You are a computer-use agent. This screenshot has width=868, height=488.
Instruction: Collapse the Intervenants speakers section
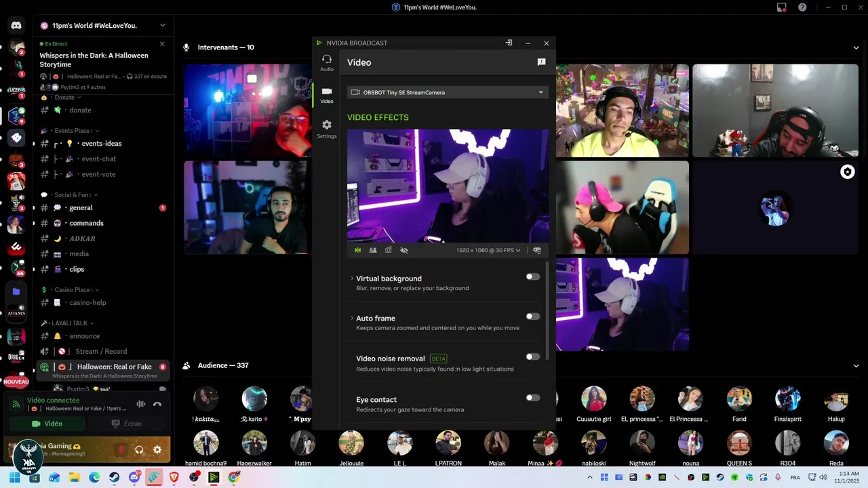click(856, 47)
